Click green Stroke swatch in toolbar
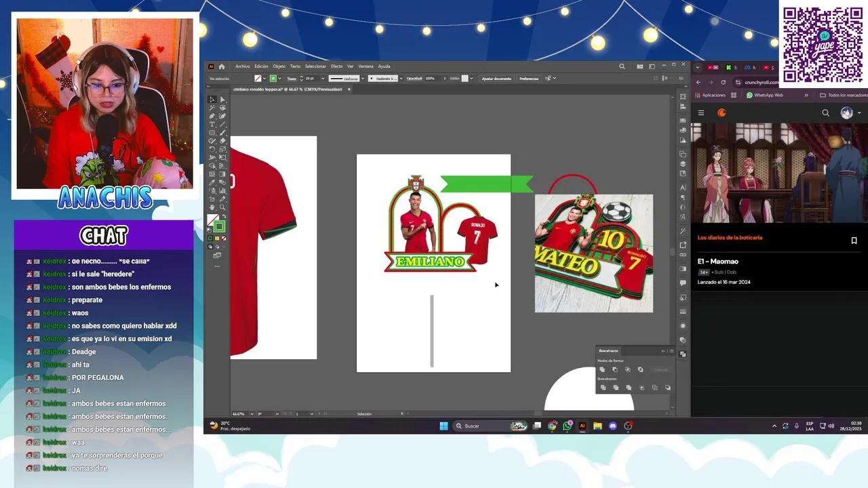This screenshot has height=488, width=868. coord(220,226)
